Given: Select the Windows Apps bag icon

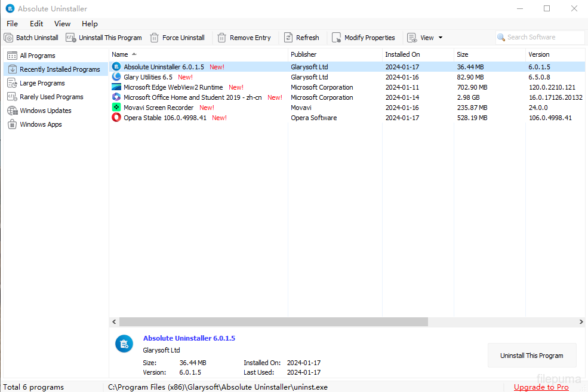Looking at the screenshot, I should tap(13, 124).
